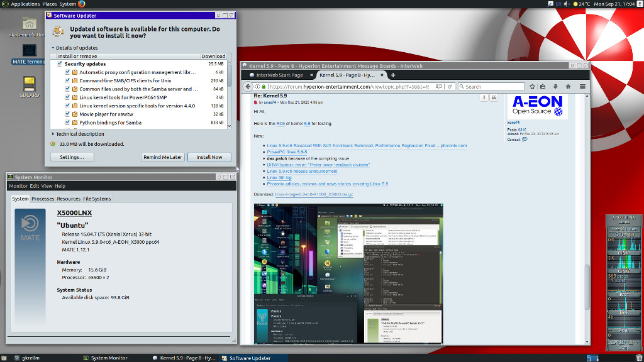
Task: Click Remind Me Later button
Action: [x=163, y=157]
